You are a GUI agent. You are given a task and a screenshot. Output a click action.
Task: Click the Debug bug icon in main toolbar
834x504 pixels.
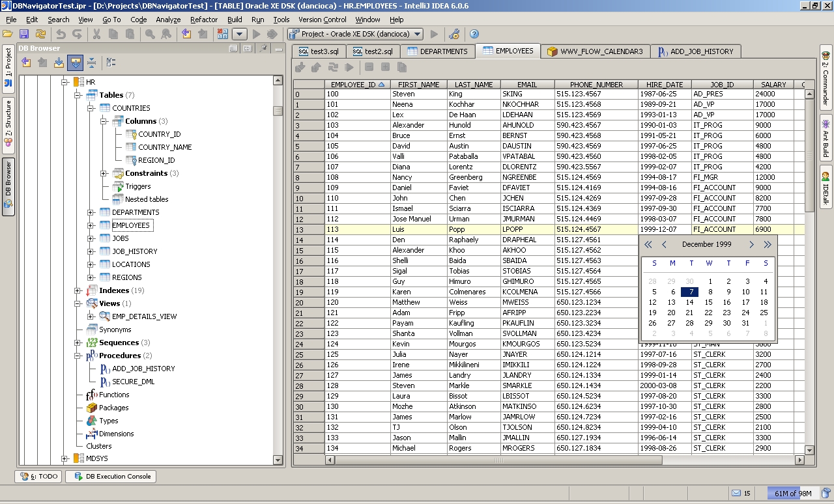click(272, 34)
